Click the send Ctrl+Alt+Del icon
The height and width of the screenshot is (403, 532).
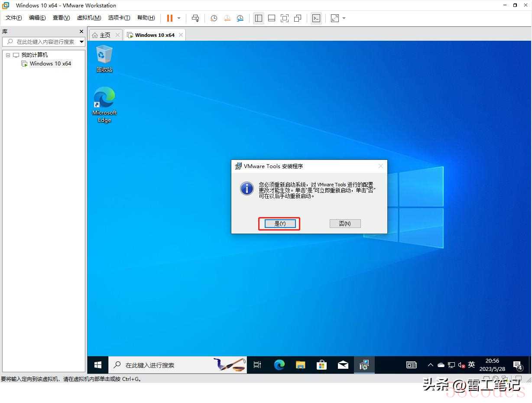pos(195,18)
